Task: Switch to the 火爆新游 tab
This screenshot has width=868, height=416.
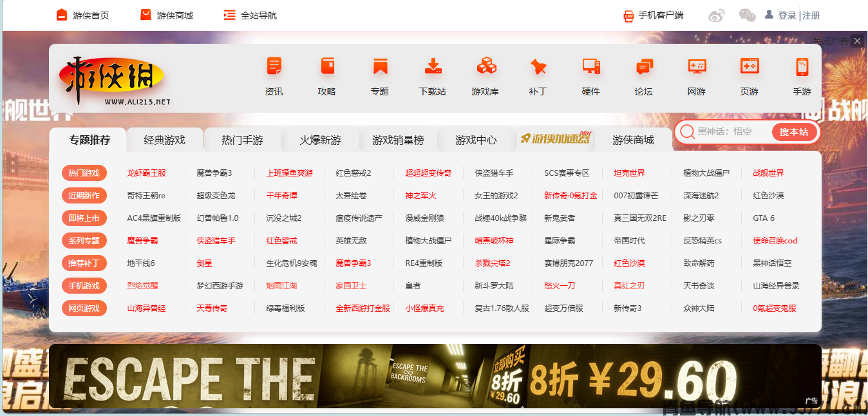Action: 320,140
